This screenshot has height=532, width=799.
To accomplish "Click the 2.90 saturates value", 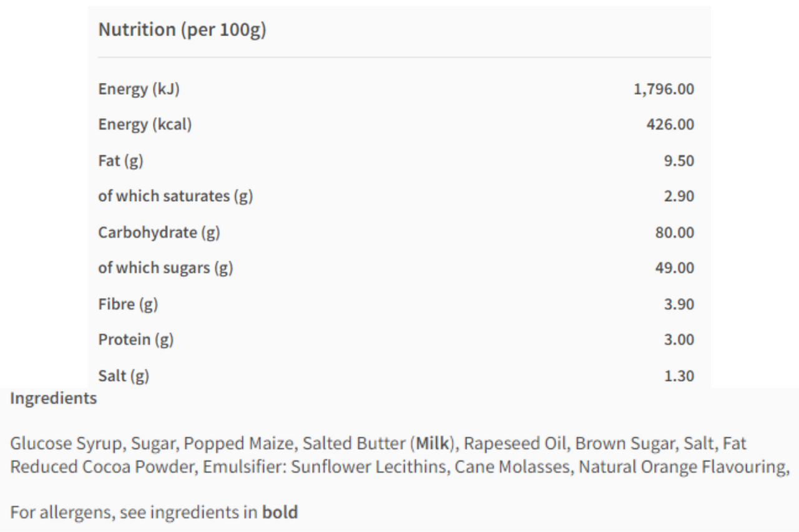I will 679,196.
